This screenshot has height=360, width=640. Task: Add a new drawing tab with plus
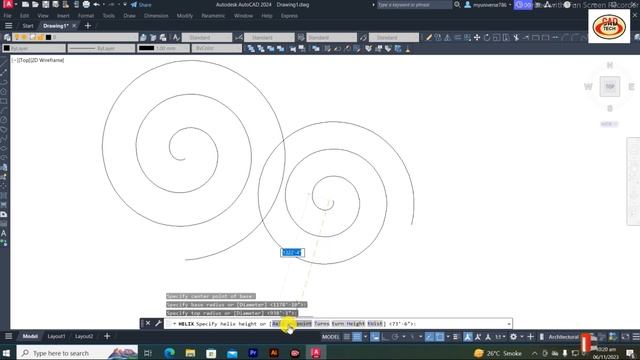pyautogui.click(x=88, y=26)
